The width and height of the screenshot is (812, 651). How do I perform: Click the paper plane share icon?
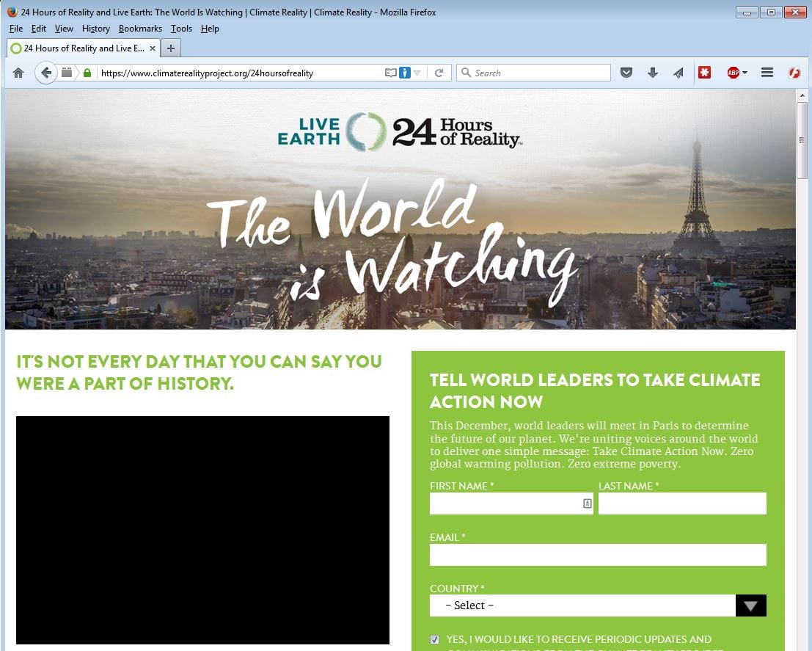pyautogui.click(x=678, y=73)
